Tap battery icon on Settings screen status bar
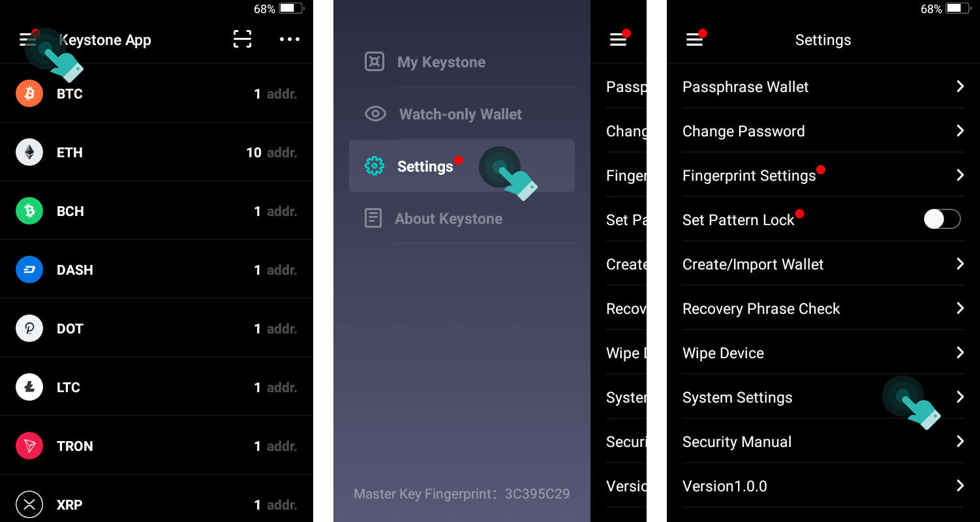 click(x=957, y=8)
